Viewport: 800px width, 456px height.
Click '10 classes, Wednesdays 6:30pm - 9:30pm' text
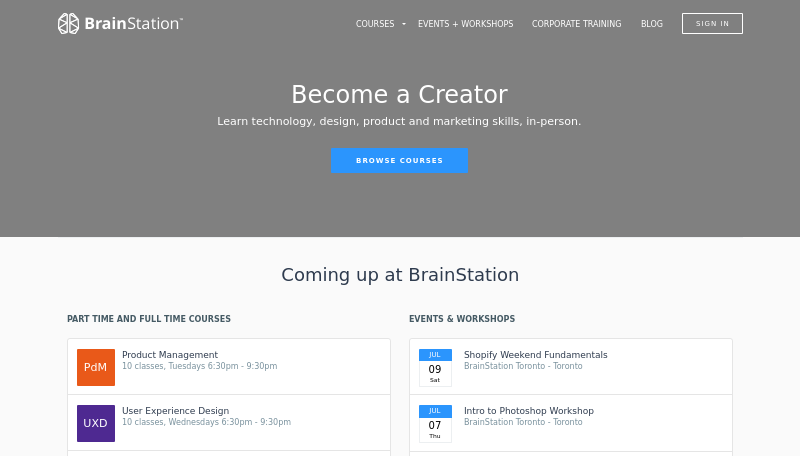tap(207, 422)
